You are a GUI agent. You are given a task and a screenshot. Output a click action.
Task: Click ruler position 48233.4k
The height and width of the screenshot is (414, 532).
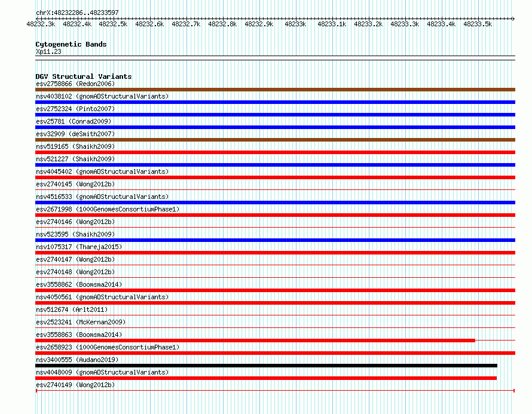tap(441, 24)
